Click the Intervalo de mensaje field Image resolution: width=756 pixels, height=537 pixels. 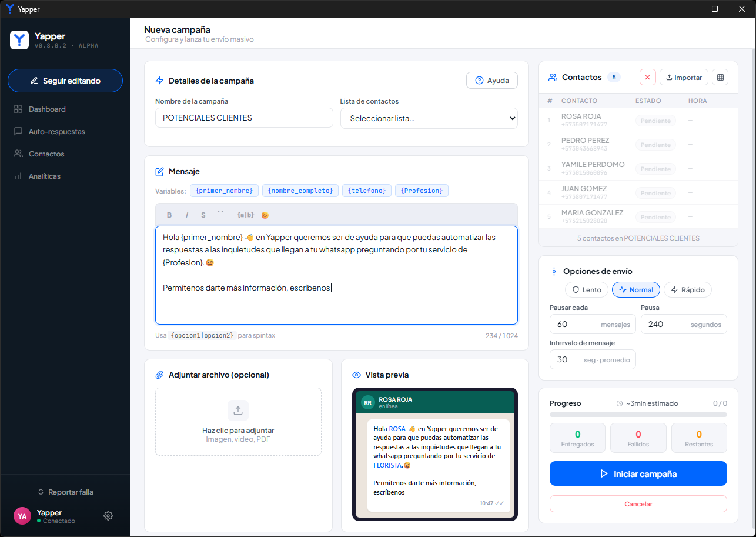[593, 359]
